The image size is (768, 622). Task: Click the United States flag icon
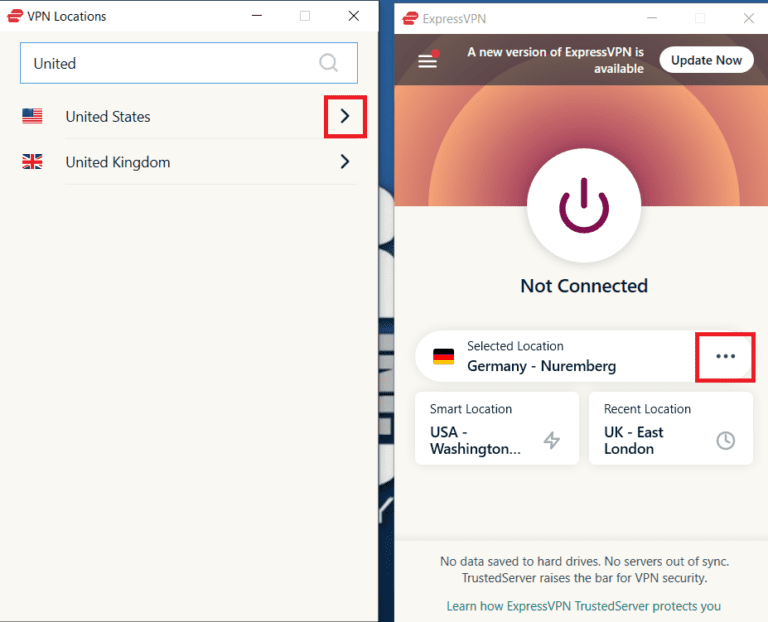tap(32, 116)
